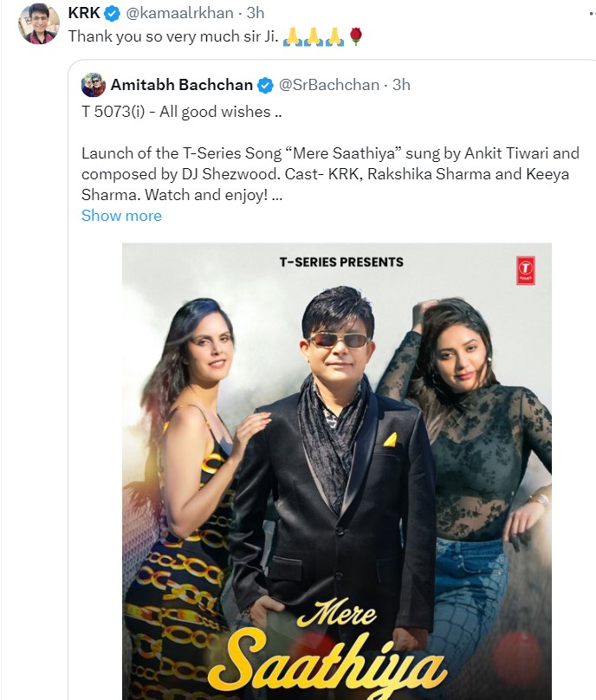Open the KRK display name link
Image resolution: width=596 pixels, height=700 pixels.
(x=82, y=14)
